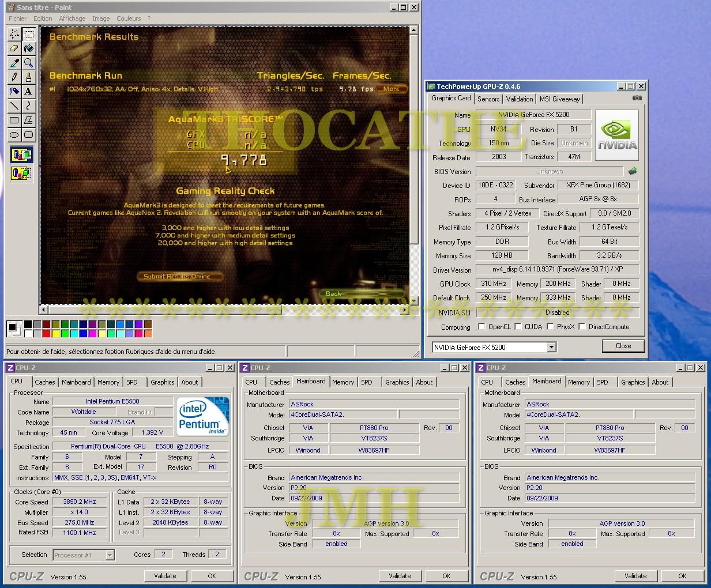Open the MSI Giveaway tab in GPU-Z

(560, 99)
